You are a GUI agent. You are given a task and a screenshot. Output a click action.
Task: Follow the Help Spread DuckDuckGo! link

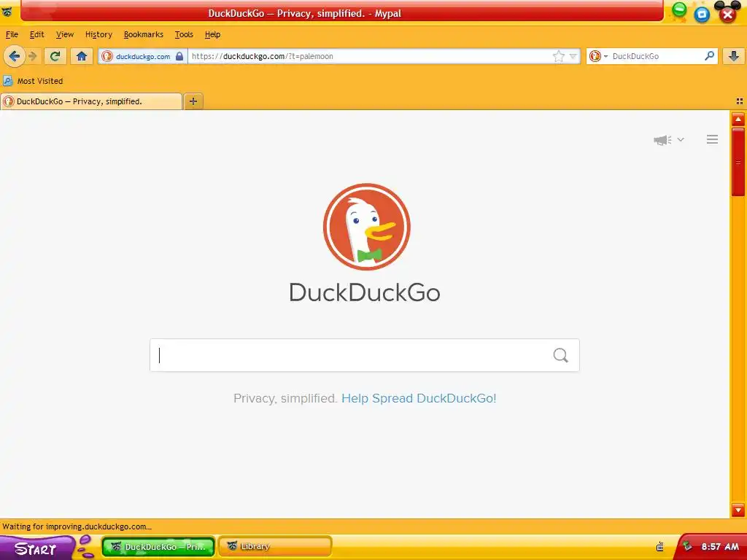click(419, 398)
